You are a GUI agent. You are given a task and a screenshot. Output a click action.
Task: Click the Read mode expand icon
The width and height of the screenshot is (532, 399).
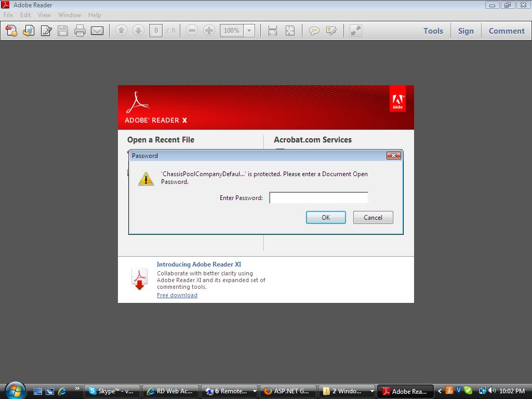point(355,31)
